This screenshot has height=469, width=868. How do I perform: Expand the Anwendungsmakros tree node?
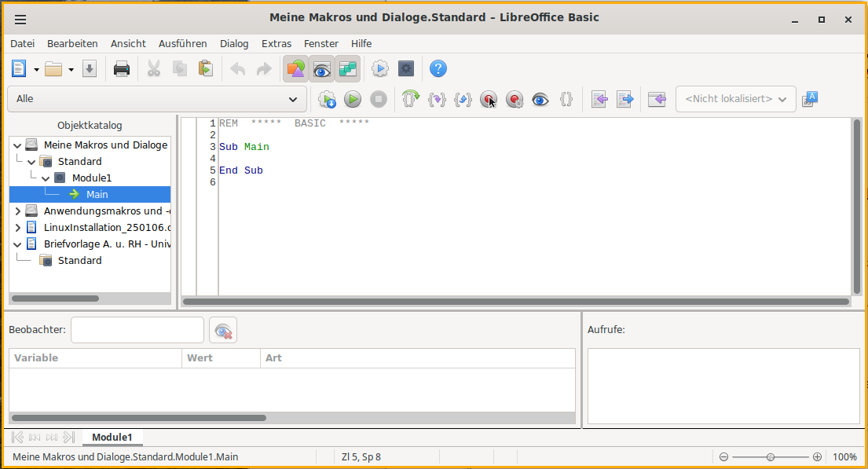pos(18,211)
